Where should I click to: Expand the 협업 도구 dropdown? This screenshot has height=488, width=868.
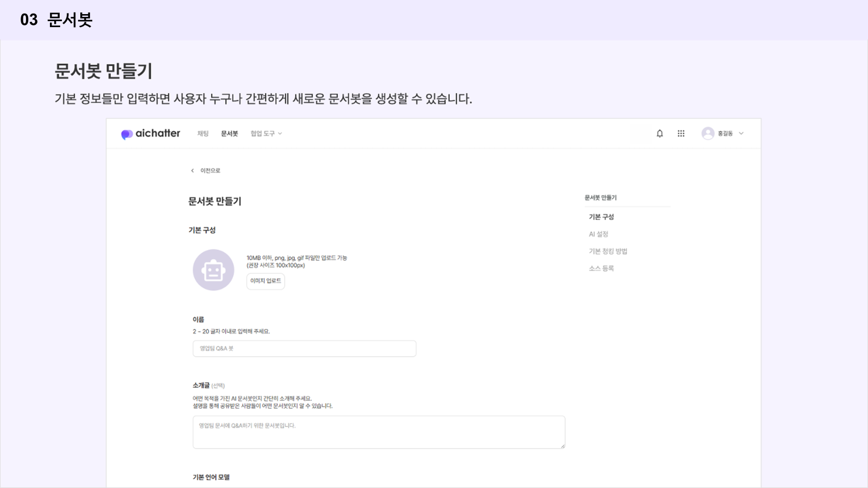tap(266, 133)
